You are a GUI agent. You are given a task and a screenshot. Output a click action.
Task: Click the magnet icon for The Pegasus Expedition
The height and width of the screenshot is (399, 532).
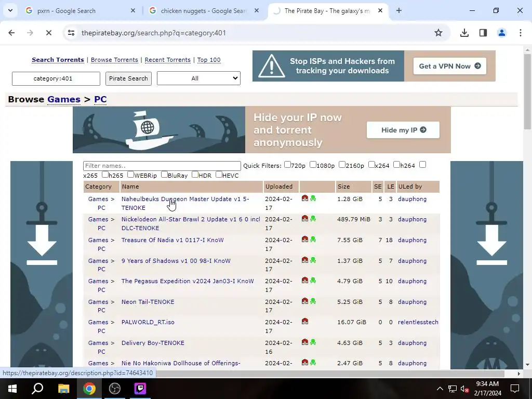click(x=304, y=280)
